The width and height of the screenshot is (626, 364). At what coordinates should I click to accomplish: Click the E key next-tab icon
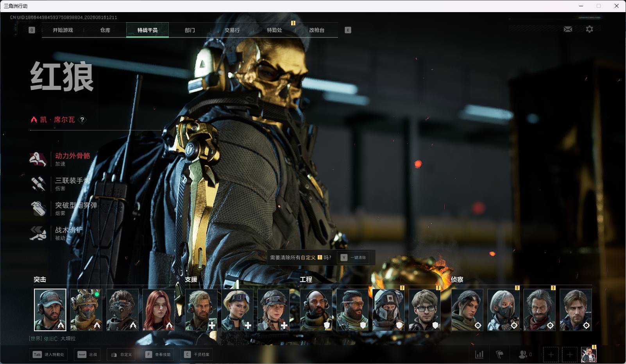click(348, 30)
